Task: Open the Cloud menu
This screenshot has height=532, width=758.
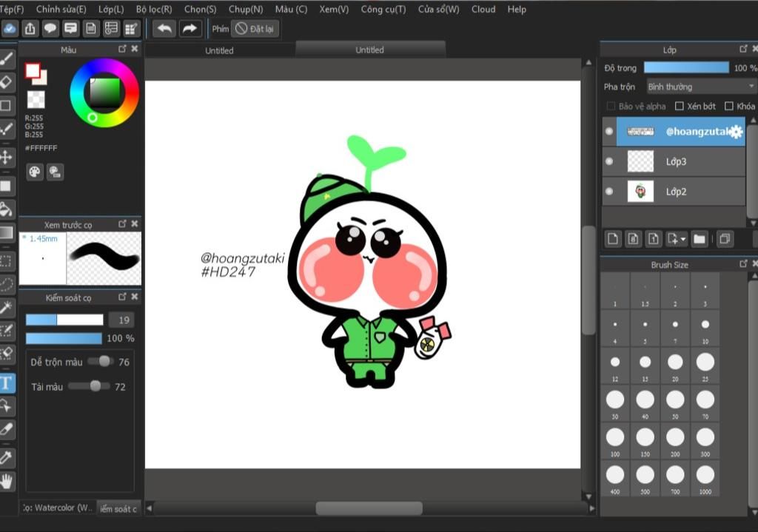Action: [x=483, y=9]
